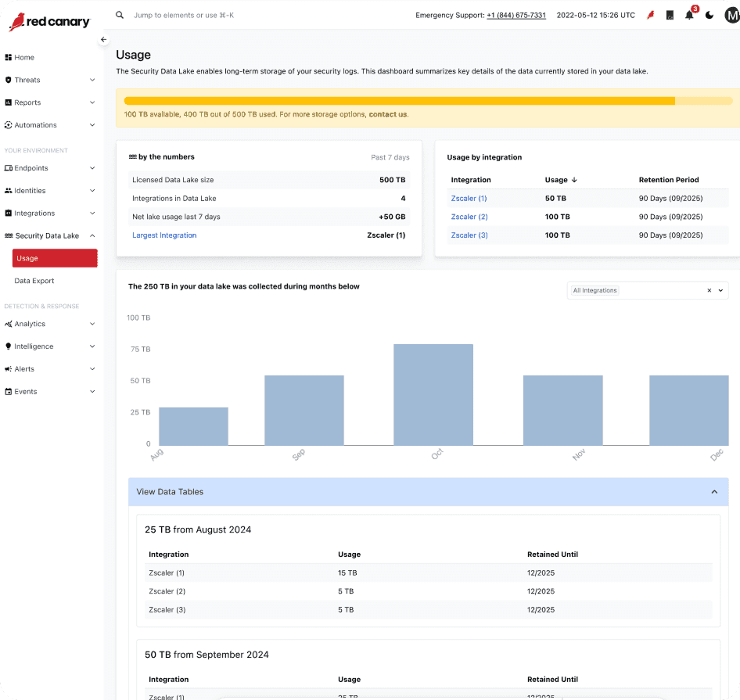Click the Security Data Lake waves icon
This screenshot has width=740, height=700.
click(x=9, y=235)
